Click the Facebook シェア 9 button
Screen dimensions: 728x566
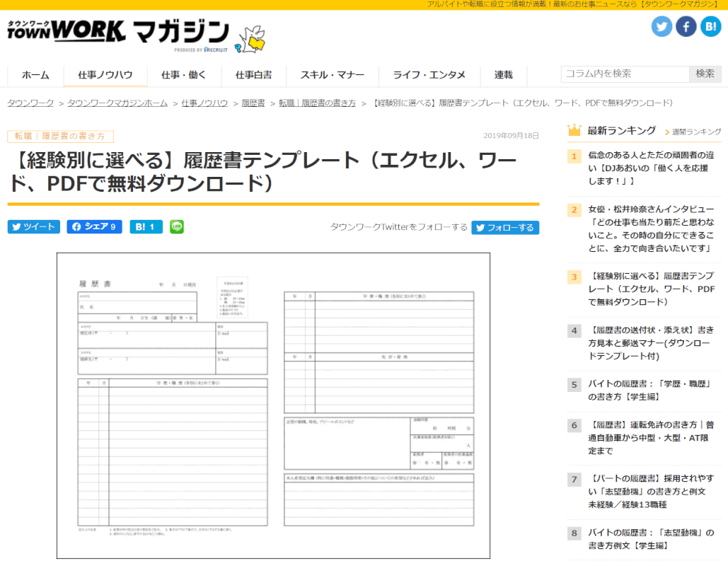[94, 226]
